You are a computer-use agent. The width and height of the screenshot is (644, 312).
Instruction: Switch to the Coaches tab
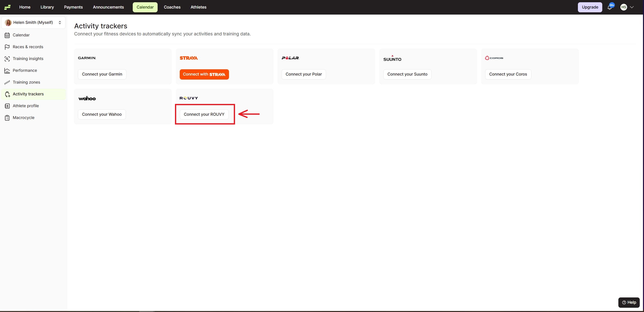172,7
